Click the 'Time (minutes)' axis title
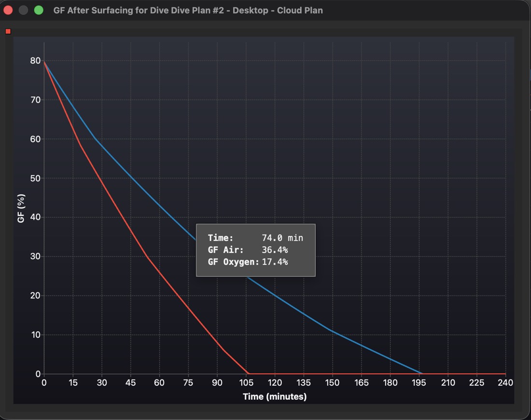This screenshot has height=420, width=531. (x=275, y=396)
